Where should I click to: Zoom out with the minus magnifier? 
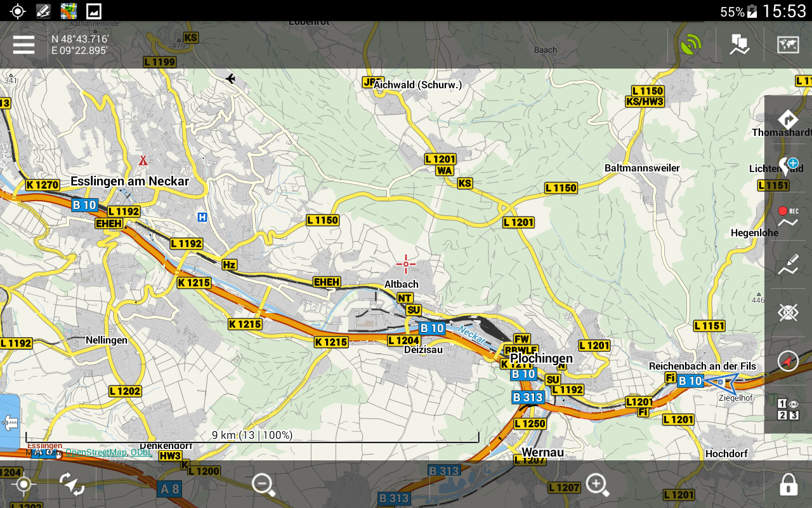tap(263, 485)
